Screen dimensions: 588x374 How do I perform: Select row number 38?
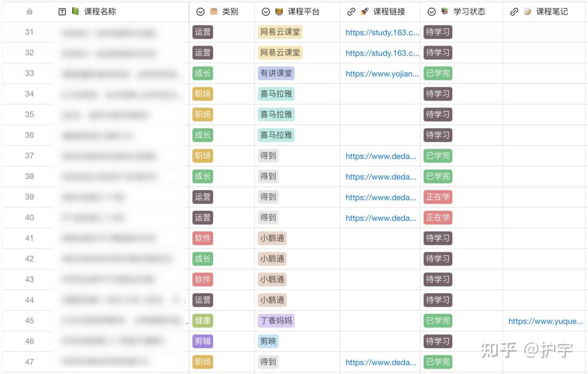pos(29,176)
